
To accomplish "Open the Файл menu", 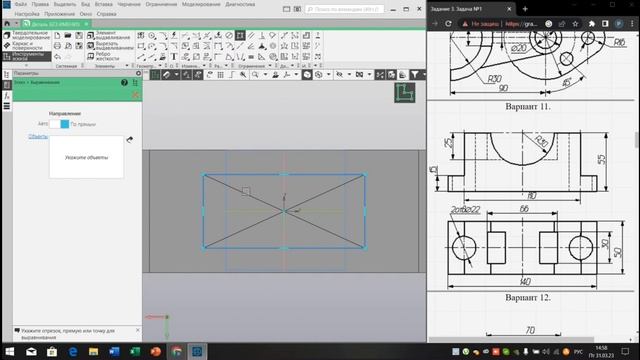I will [x=20, y=4].
